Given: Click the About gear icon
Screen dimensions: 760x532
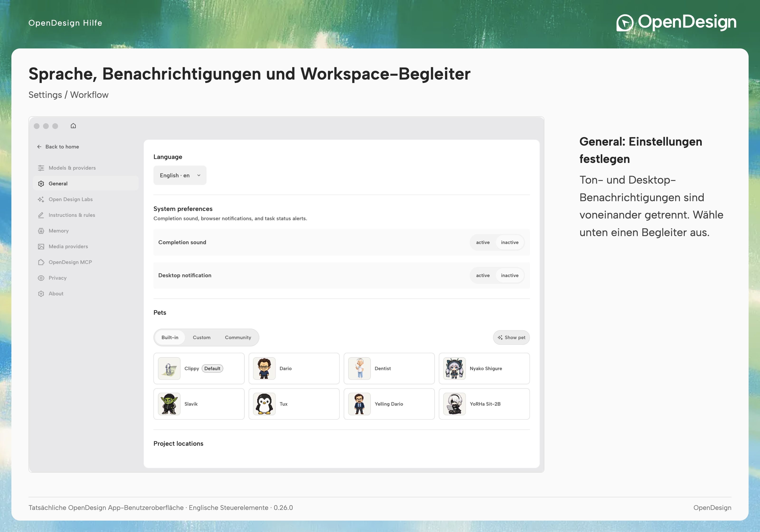Looking at the screenshot, I should (41, 294).
